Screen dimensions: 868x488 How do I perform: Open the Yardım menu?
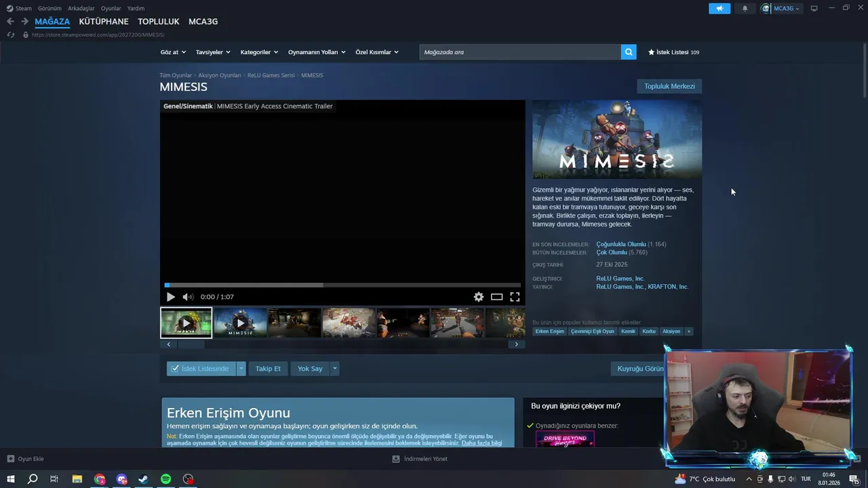136,8
